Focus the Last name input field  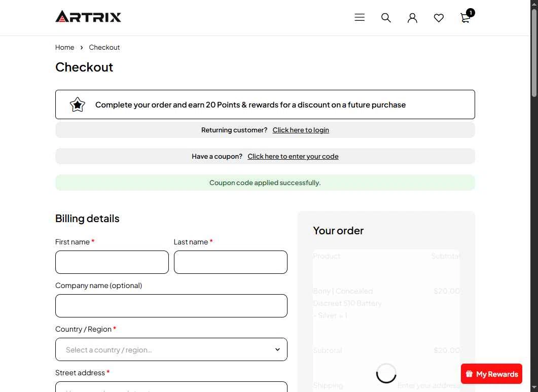click(231, 262)
